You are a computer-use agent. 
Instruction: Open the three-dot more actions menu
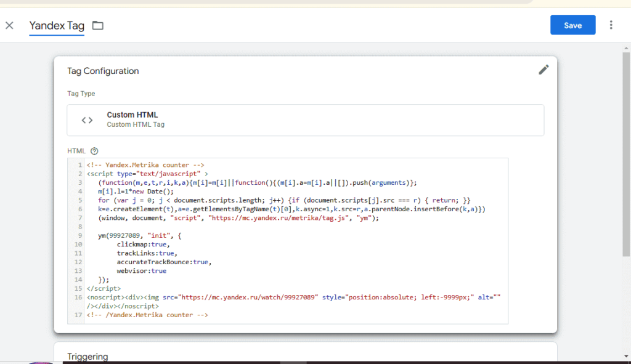[611, 25]
